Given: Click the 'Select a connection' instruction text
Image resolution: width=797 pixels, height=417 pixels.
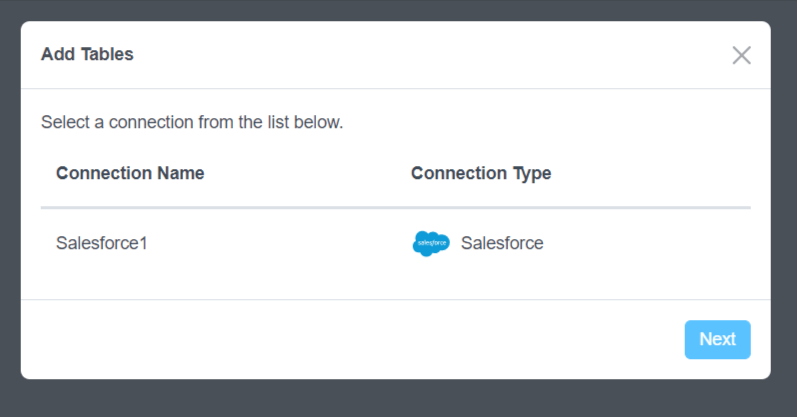Looking at the screenshot, I should click(x=192, y=123).
